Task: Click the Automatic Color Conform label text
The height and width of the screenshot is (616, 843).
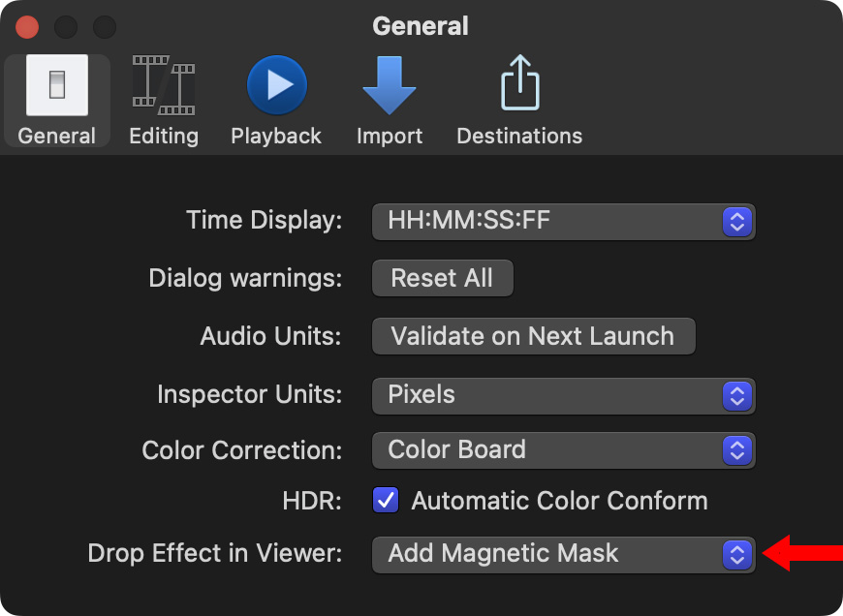Action: point(559,501)
